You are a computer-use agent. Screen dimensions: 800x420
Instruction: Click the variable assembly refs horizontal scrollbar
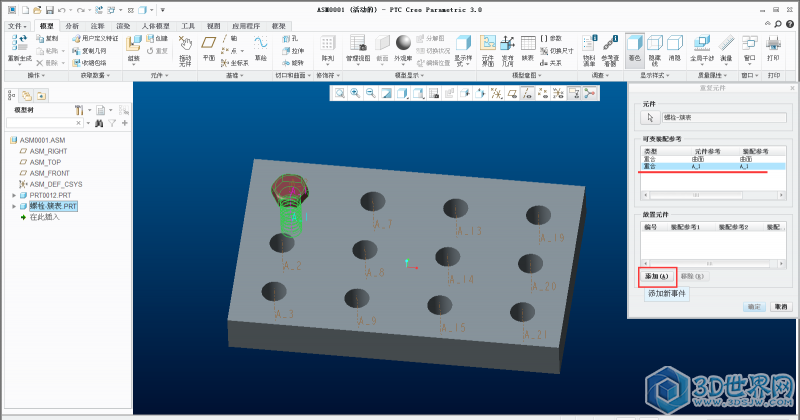(713, 195)
